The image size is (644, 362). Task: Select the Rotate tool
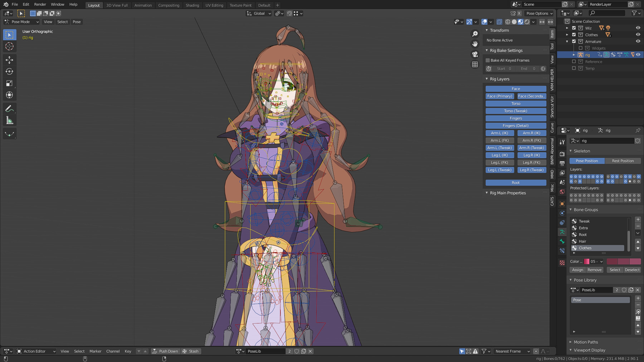[9, 71]
